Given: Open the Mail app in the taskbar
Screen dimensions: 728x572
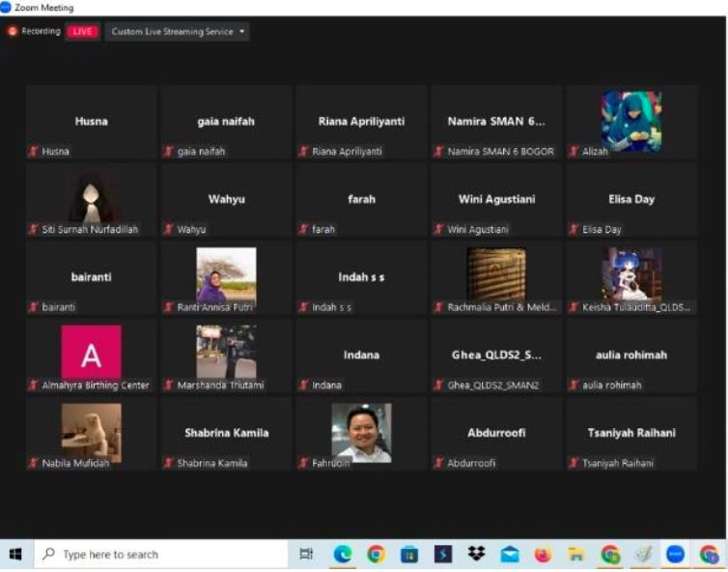Looking at the screenshot, I should click(x=509, y=555).
